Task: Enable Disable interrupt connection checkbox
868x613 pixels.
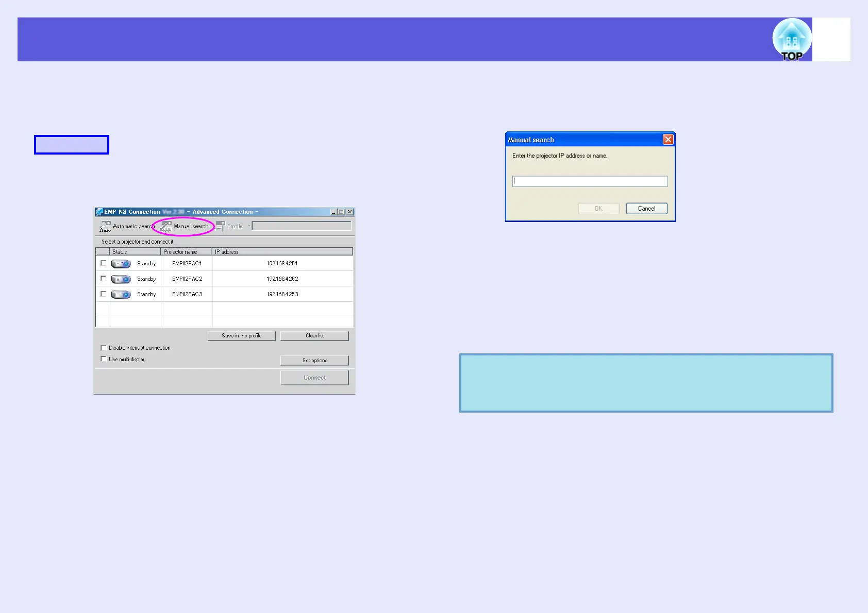Action: pos(103,348)
